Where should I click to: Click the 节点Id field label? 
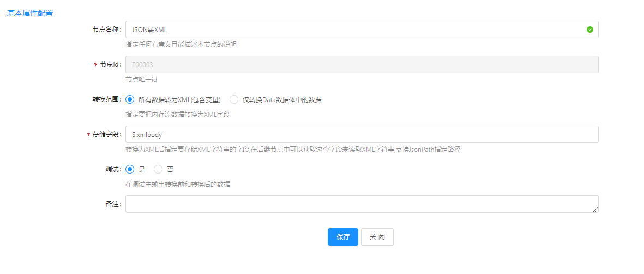pyautogui.click(x=110, y=64)
